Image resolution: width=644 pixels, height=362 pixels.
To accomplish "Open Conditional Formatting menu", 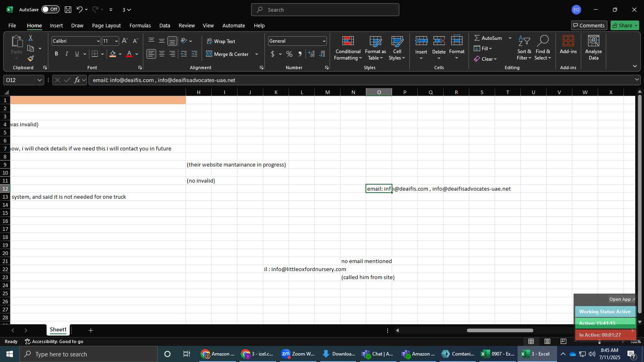I will (348, 48).
